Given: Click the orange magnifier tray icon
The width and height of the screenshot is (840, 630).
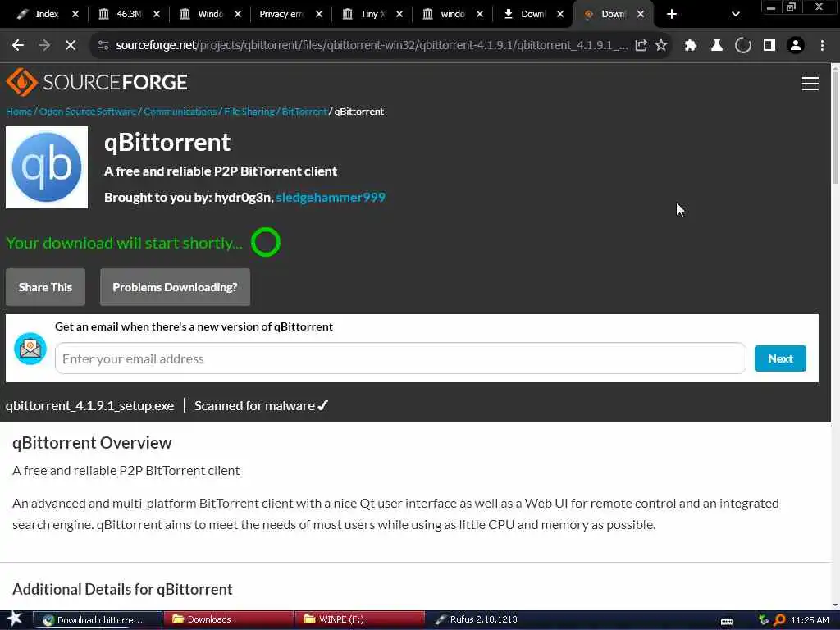Looking at the screenshot, I should 779,620.
